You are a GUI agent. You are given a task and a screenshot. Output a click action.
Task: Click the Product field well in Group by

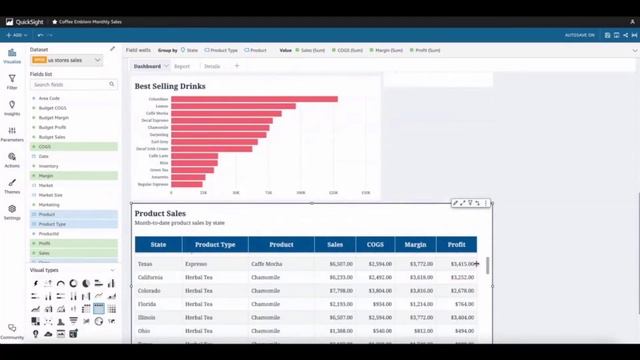pos(256,50)
